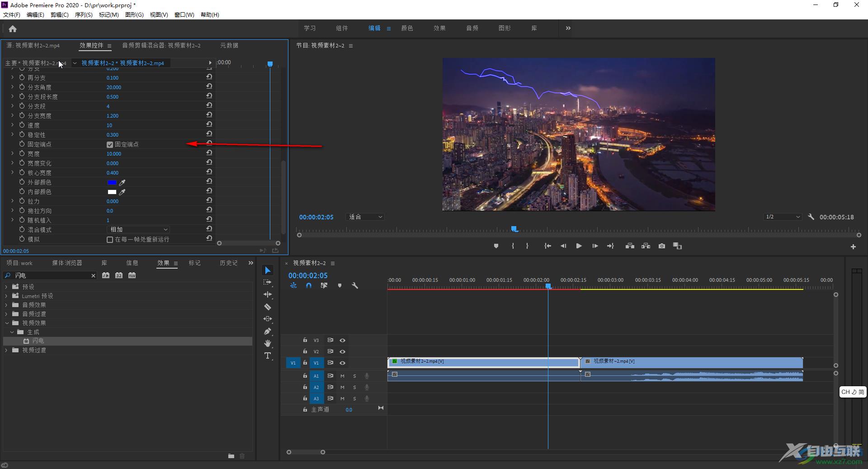Reset the 分支角度 parameter
This screenshot has width=868, height=469.
(x=209, y=86)
